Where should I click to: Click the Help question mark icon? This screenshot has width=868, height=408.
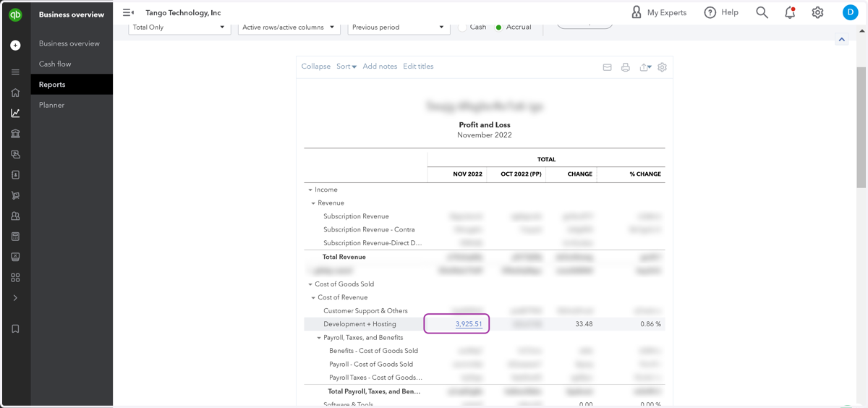coord(710,12)
